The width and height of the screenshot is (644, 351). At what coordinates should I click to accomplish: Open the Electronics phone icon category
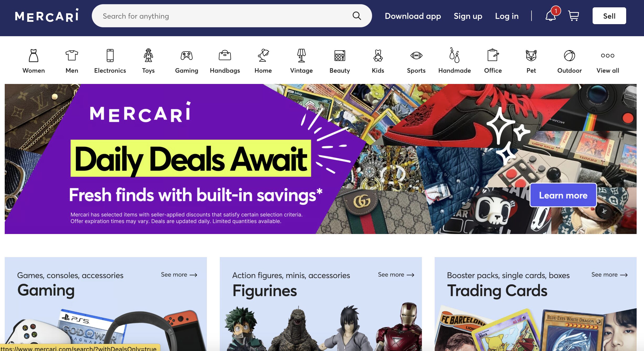coord(110,55)
